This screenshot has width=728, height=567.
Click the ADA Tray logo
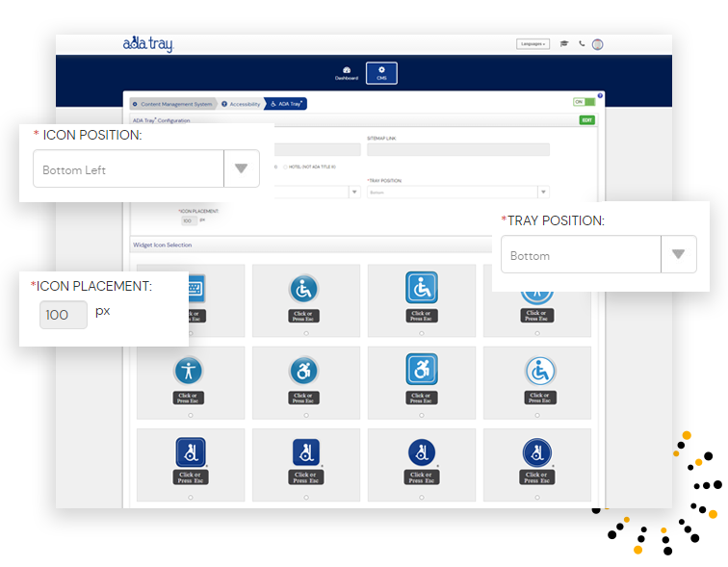pos(148,44)
